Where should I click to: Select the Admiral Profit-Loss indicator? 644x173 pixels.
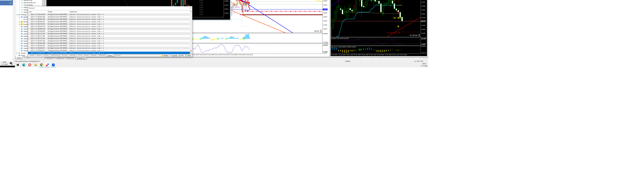[30, 3]
